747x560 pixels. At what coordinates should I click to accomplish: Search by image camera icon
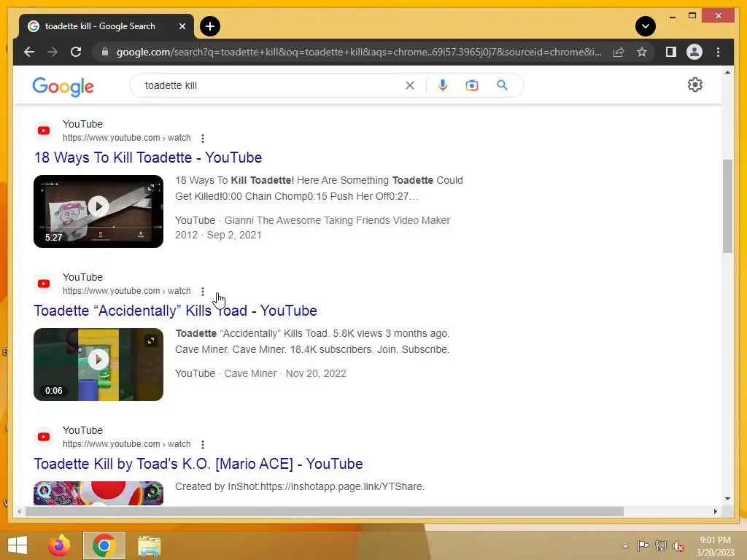point(472,85)
